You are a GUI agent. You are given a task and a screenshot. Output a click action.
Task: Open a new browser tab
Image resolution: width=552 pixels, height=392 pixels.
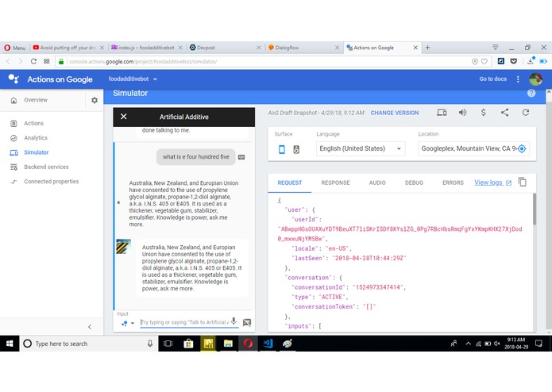428,48
